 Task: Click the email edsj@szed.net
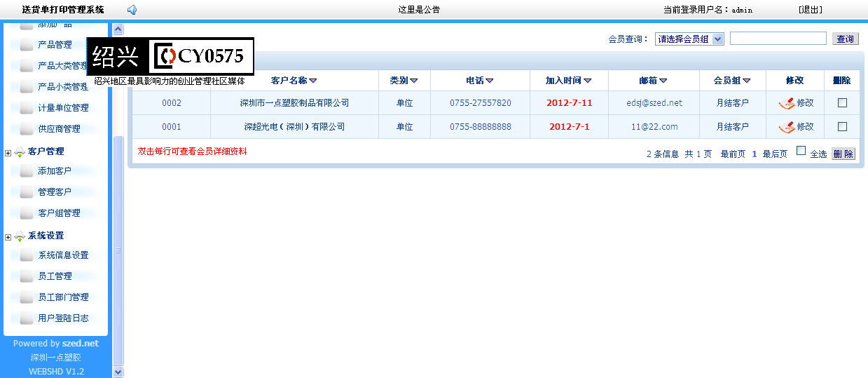tap(654, 103)
